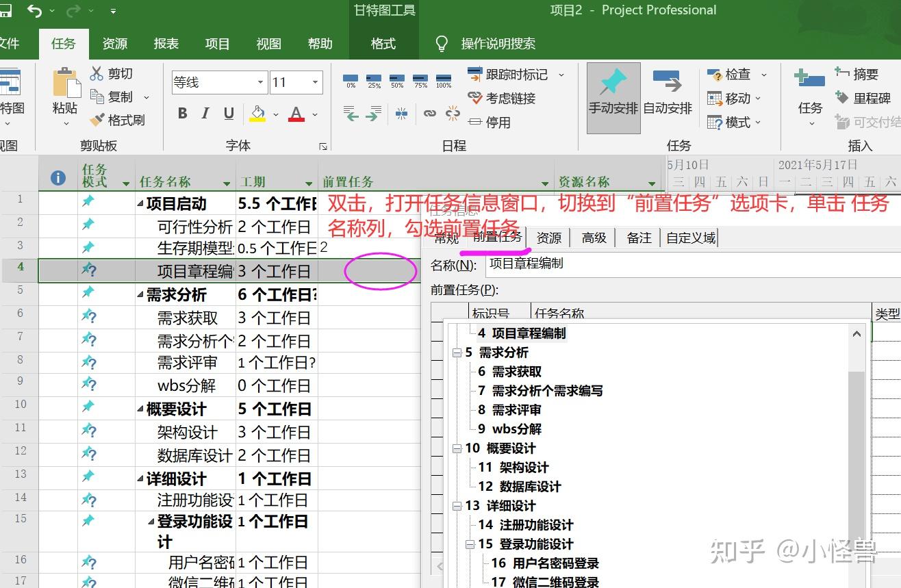Mark task 50% complete
Viewport: 901px width, 588px height.
coord(397,81)
